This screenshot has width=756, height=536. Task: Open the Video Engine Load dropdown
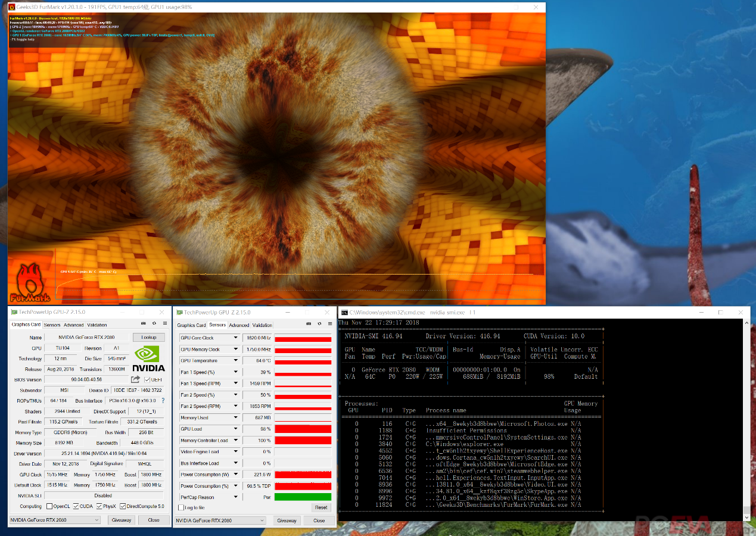pos(236,451)
